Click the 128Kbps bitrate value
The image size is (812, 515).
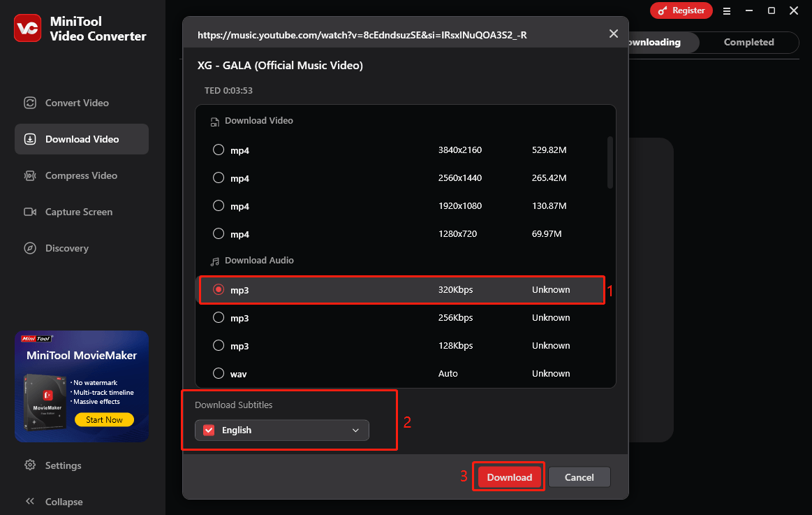[x=455, y=346]
